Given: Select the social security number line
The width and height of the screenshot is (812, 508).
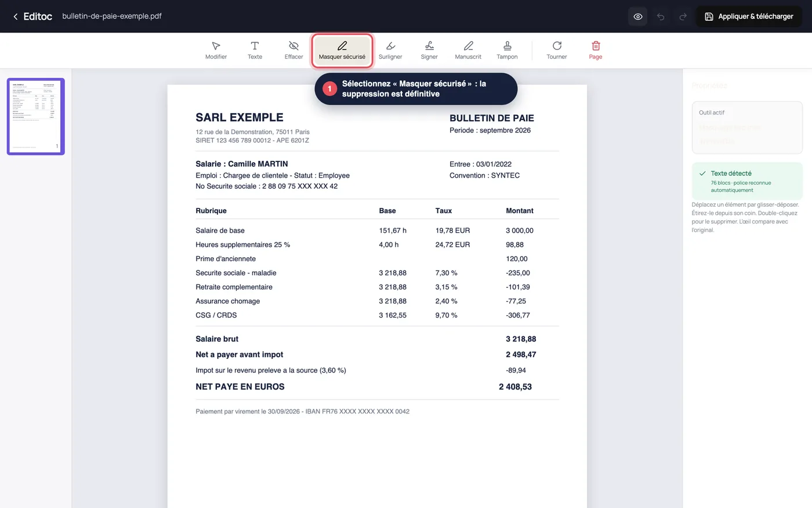Looking at the screenshot, I should point(267,186).
